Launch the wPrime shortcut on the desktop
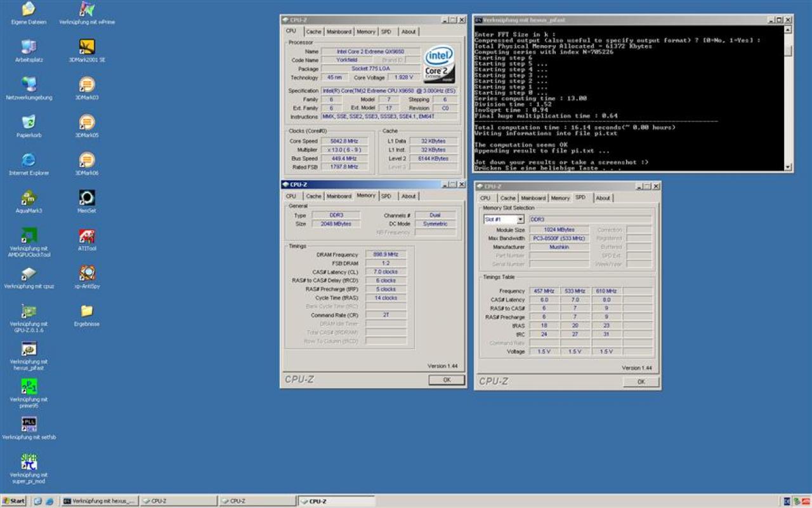 tap(87, 10)
